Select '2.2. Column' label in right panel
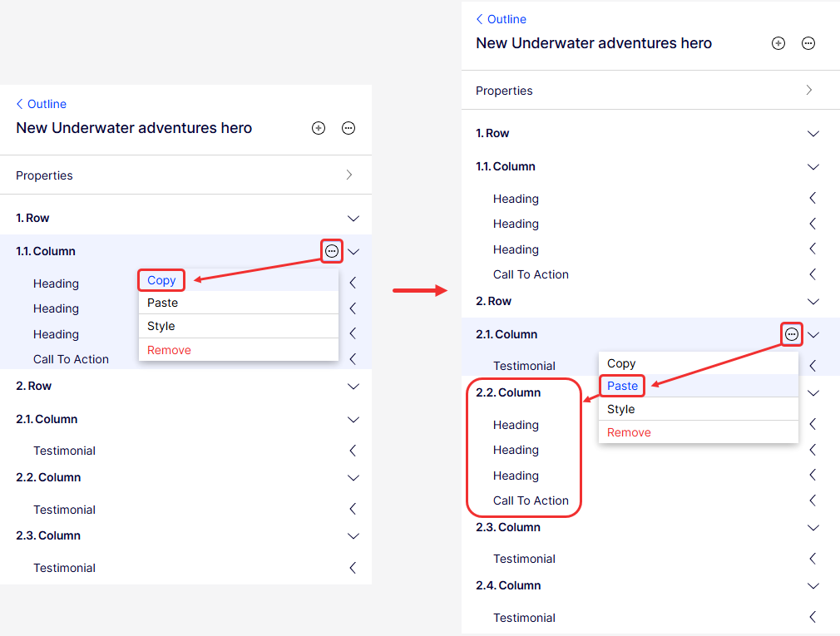This screenshot has height=636, width=840. (508, 393)
